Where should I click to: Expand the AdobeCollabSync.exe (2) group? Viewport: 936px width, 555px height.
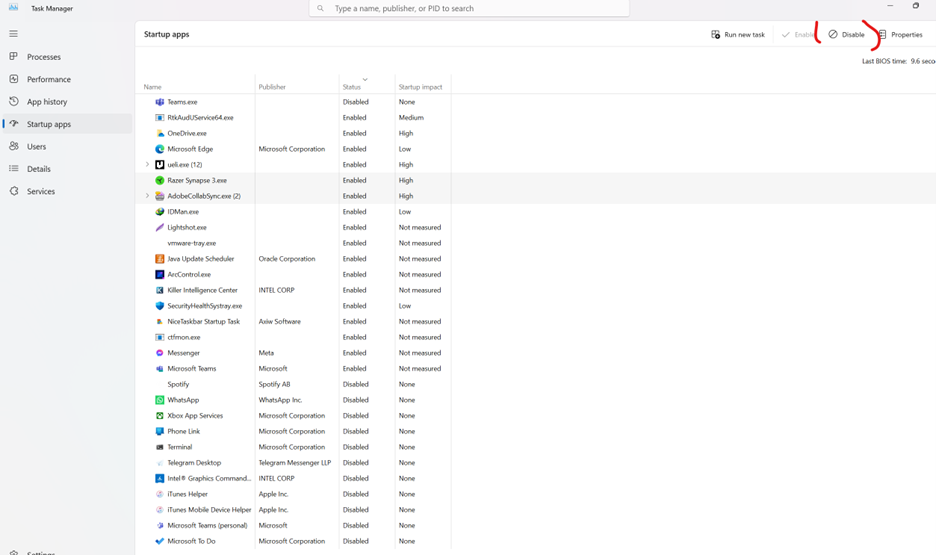(x=148, y=196)
